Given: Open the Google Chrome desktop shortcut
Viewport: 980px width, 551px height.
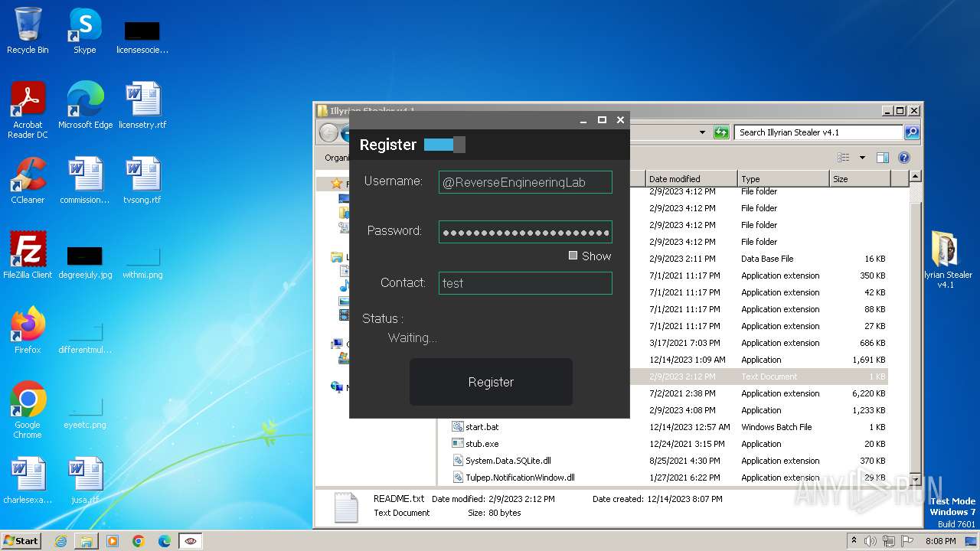Looking at the screenshot, I should 28,410.
